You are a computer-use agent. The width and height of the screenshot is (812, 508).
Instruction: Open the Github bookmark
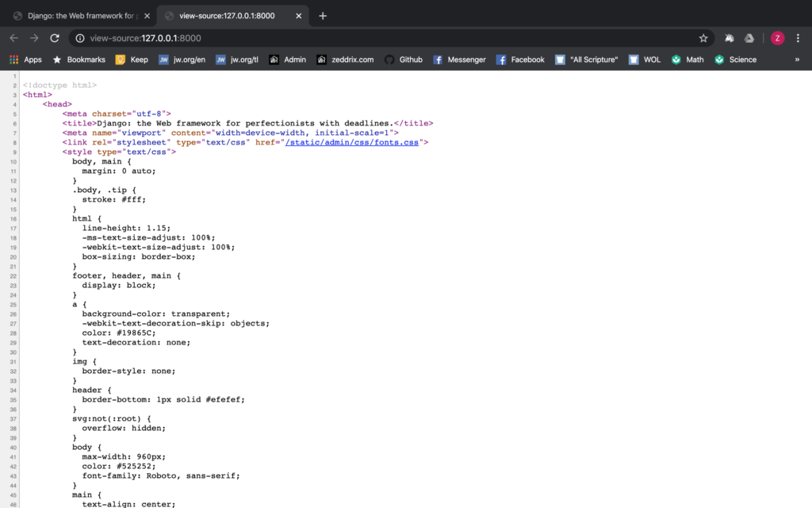404,60
